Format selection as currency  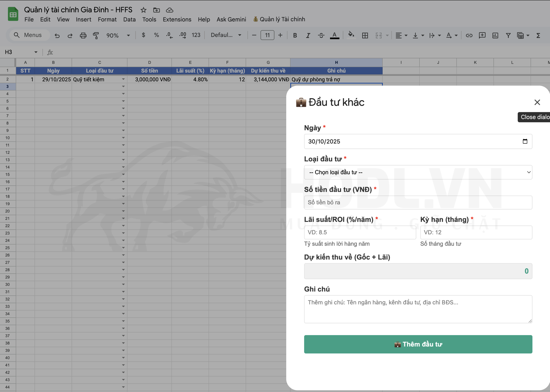point(143,35)
